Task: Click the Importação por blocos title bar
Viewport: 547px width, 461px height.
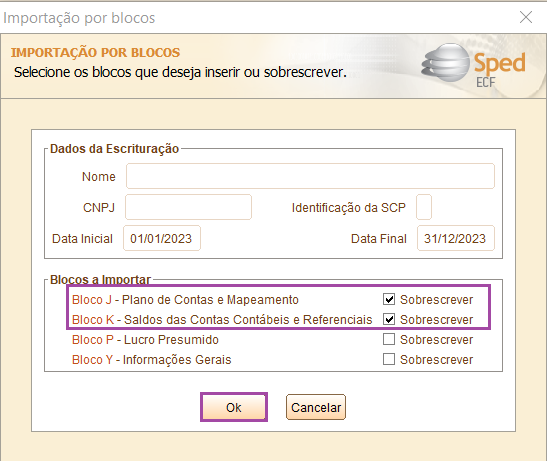Action: tap(258, 17)
